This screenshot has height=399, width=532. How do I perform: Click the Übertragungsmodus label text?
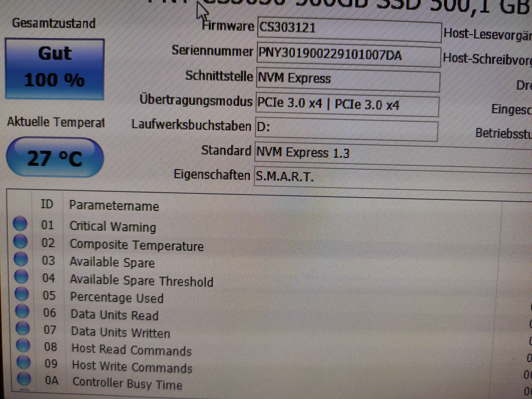[x=196, y=101]
